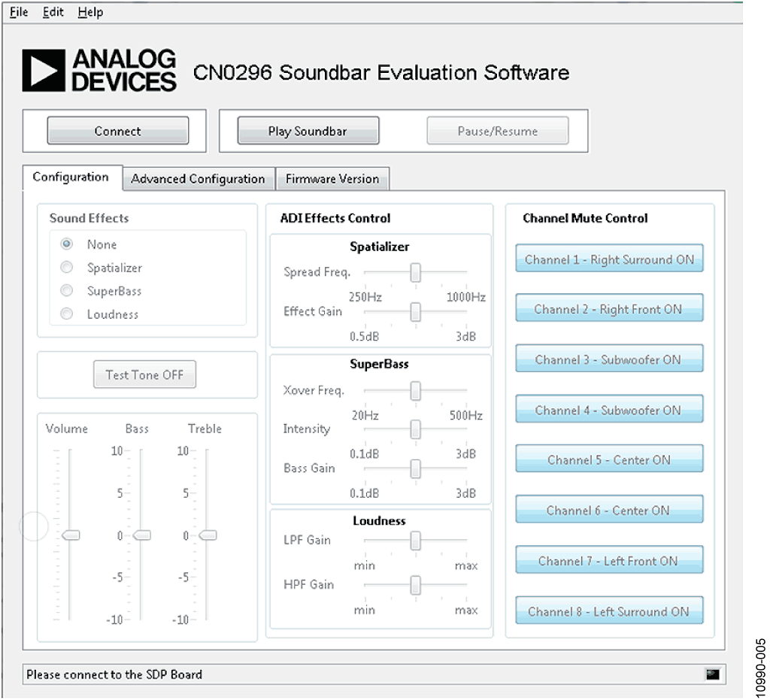Open the Firmware Version tab
The image size is (770, 700).
click(x=332, y=179)
